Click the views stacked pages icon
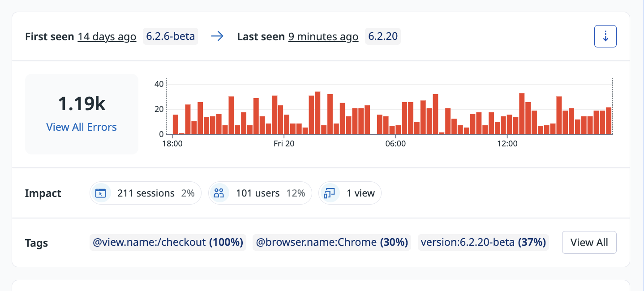The width and height of the screenshot is (644, 291). (330, 193)
